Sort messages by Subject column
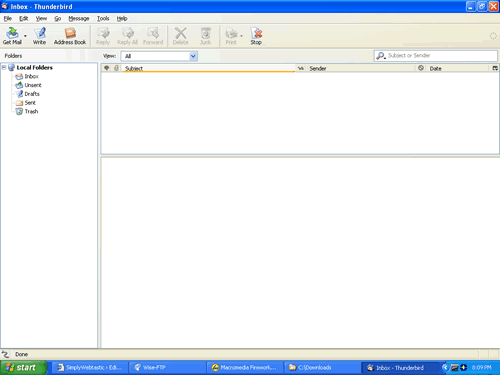 click(x=209, y=68)
